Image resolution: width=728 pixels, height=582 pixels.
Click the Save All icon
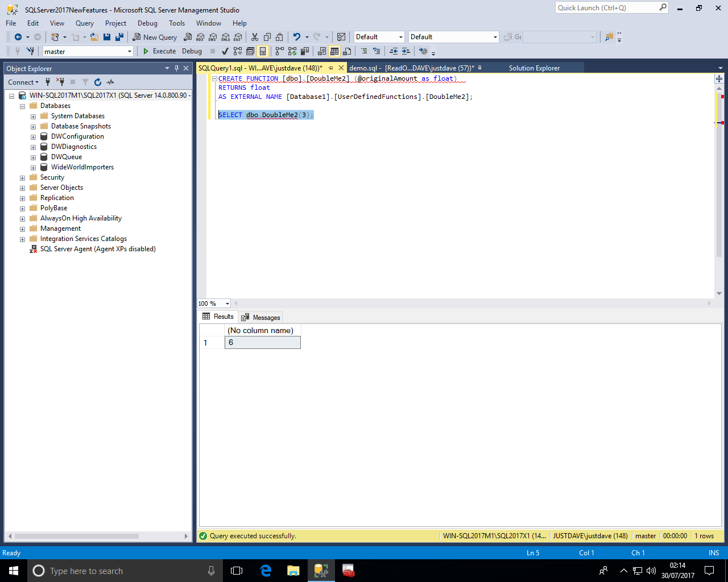[119, 37]
